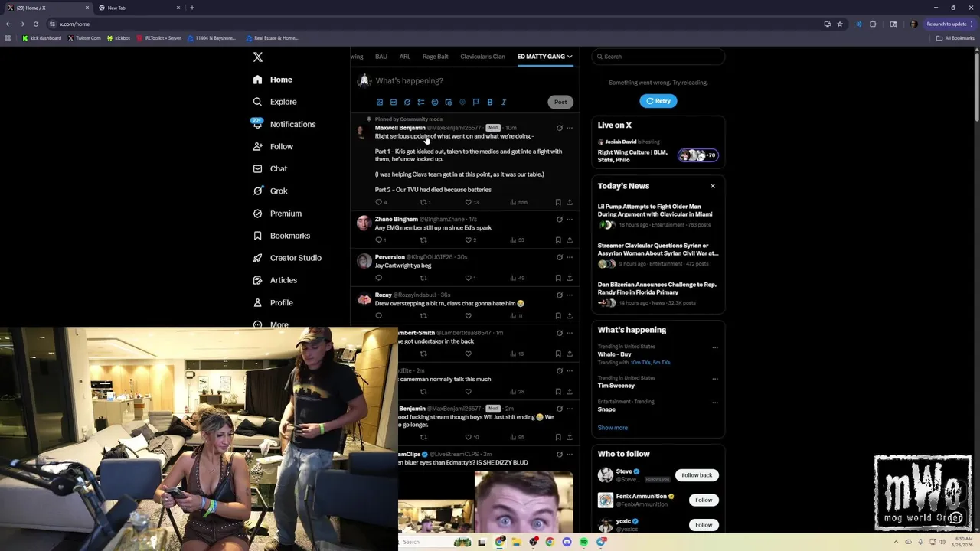Like Zhane Bingham's post
Image resolution: width=980 pixels, height=551 pixels.
(x=469, y=240)
